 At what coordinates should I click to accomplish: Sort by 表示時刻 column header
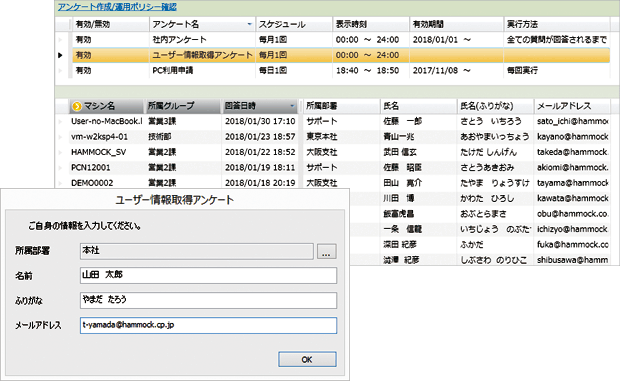(x=371, y=24)
